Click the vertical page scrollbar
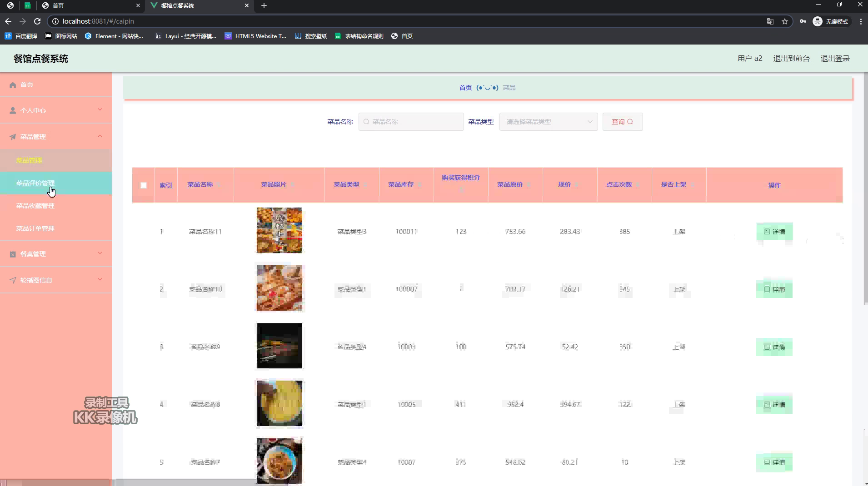The width and height of the screenshot is (868, 486). coord(865,188)
